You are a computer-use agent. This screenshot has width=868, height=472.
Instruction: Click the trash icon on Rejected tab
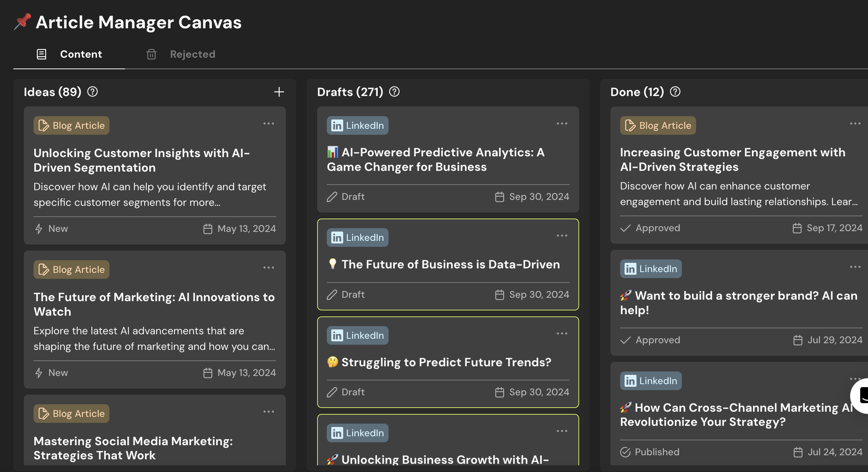pos(151,54)
